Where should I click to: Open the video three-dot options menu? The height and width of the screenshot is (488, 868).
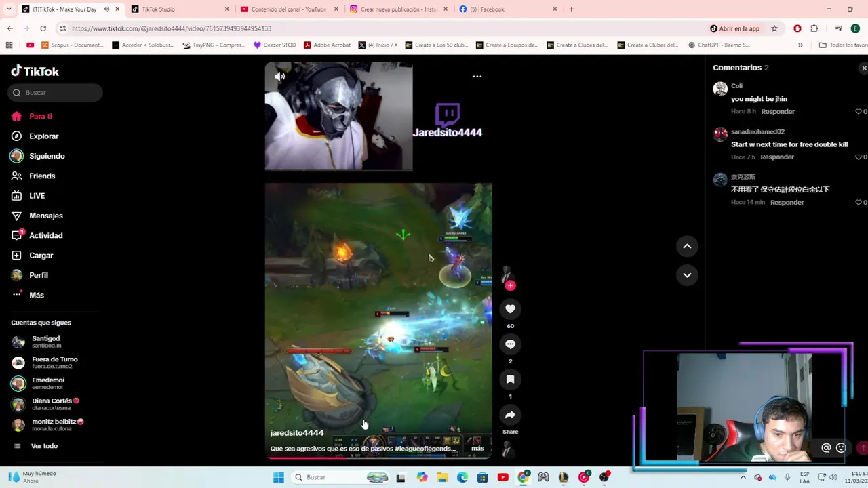[477, 77]
